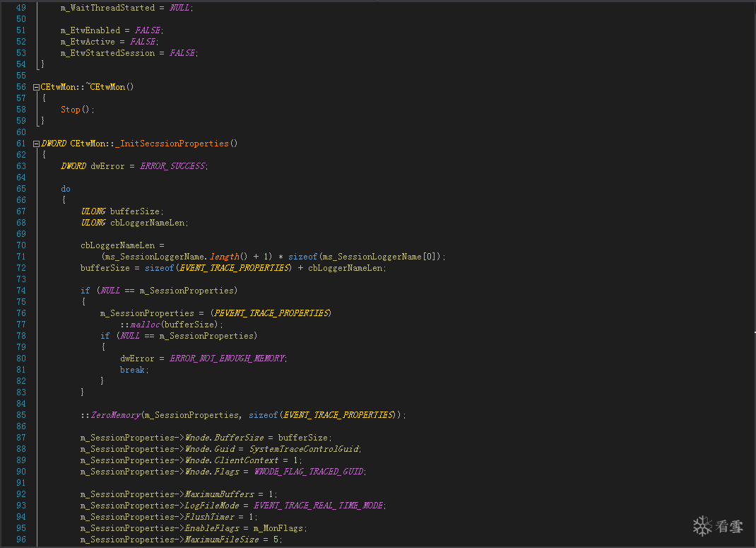The height and width of the screenshot is (548, 756).
Task: Click cbLoggerNameLen declaration on line 68
Action: 147,223
